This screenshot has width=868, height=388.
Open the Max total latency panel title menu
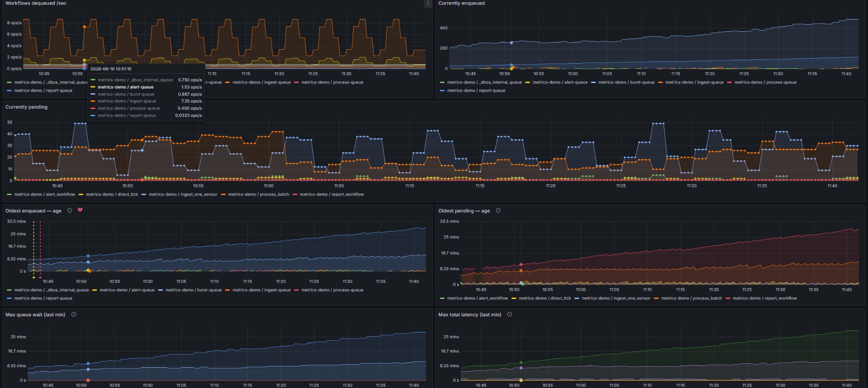pyautogui.click(x=470, y=315)
